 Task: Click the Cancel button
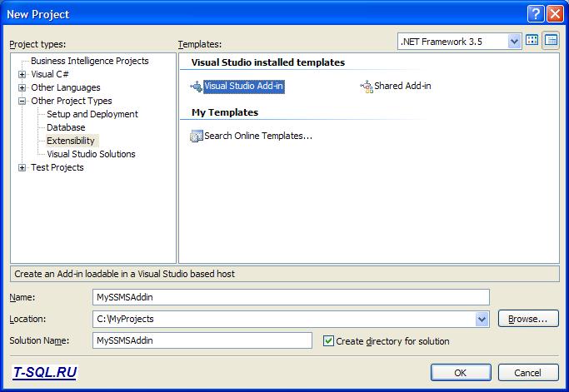[528, 372]
